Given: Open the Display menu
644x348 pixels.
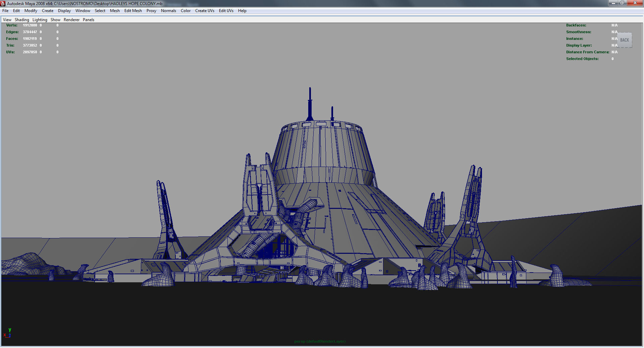Looking at the screenshot, I should (64, 11).
